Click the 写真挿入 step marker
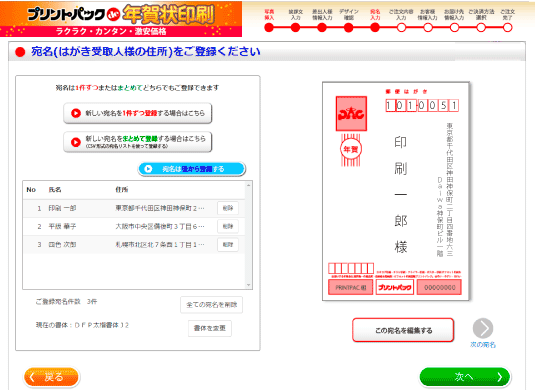This screenshot has height=390, width=535. 269,28
